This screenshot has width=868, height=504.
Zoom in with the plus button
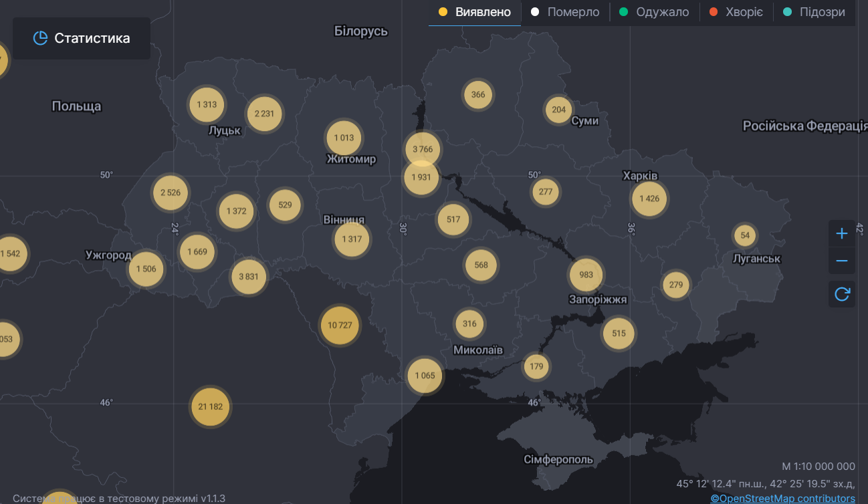click(x=842, y=233)
